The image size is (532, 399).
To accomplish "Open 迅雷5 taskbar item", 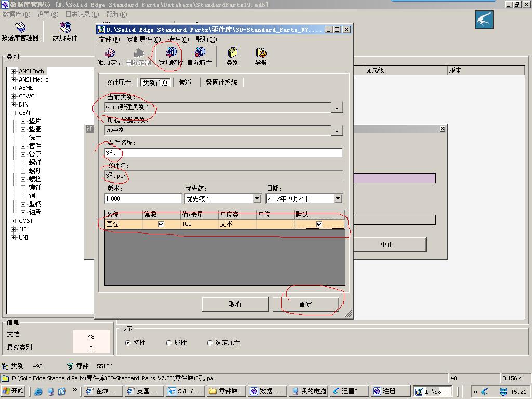I will pyautogui.click(x=349, y=391).
